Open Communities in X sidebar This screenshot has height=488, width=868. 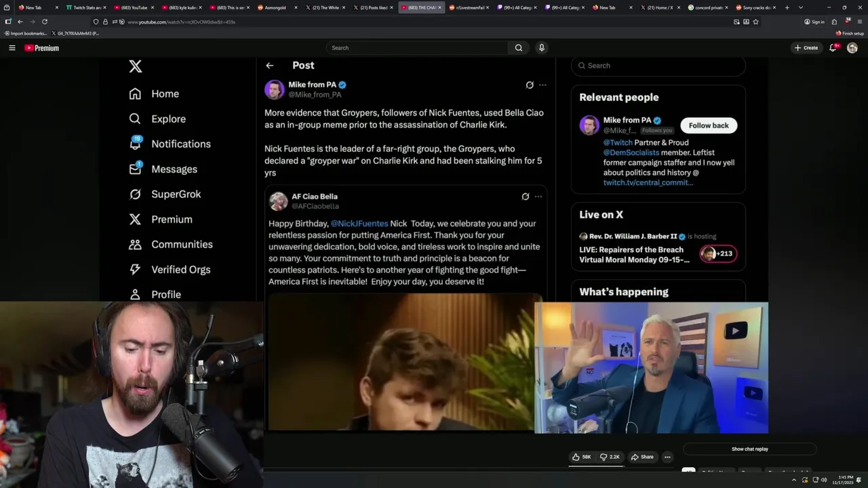coord(170,244)
